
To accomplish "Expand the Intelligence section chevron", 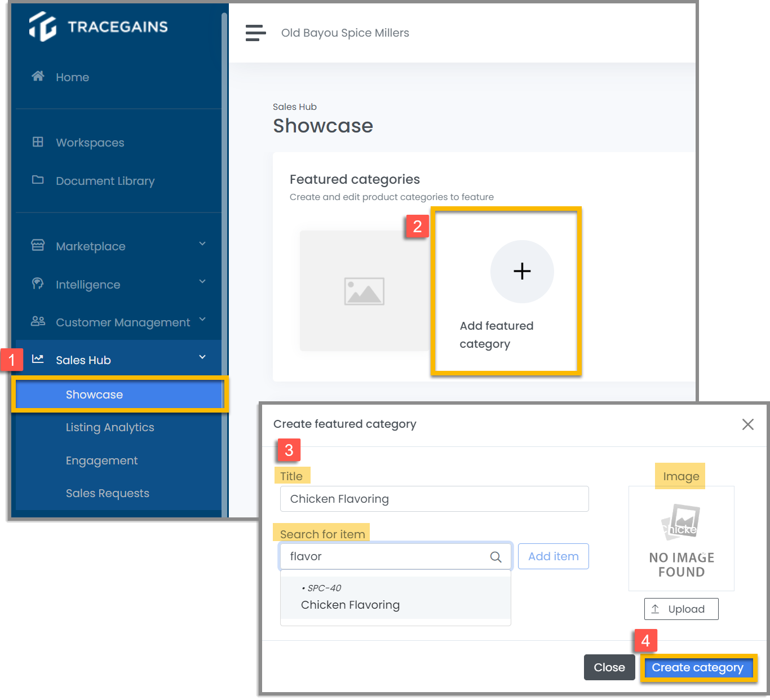I will coord(202,282).
